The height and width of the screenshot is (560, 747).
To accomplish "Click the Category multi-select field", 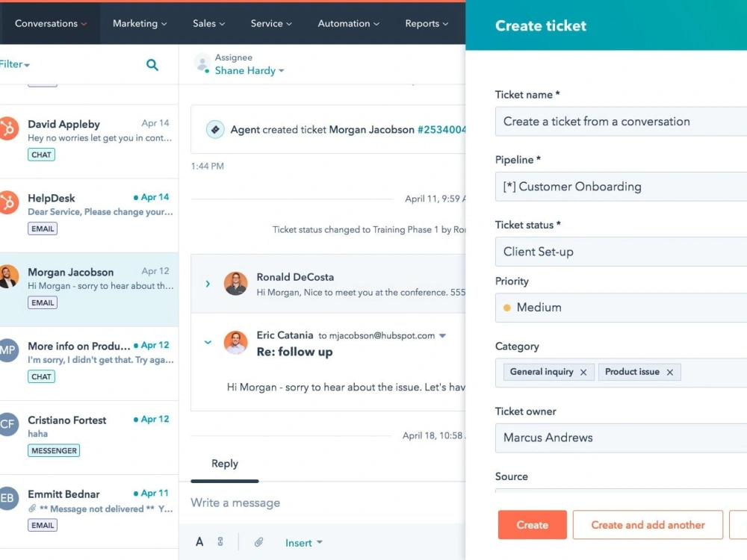I will 621,373.
